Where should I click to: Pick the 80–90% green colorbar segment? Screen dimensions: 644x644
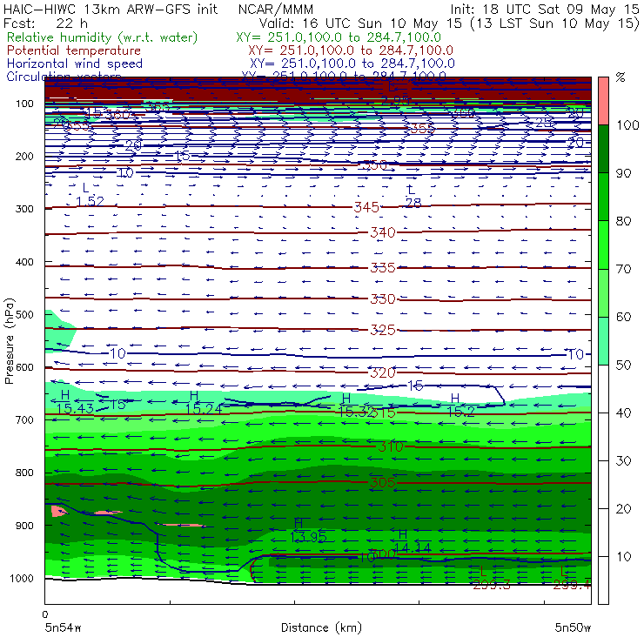603,197
